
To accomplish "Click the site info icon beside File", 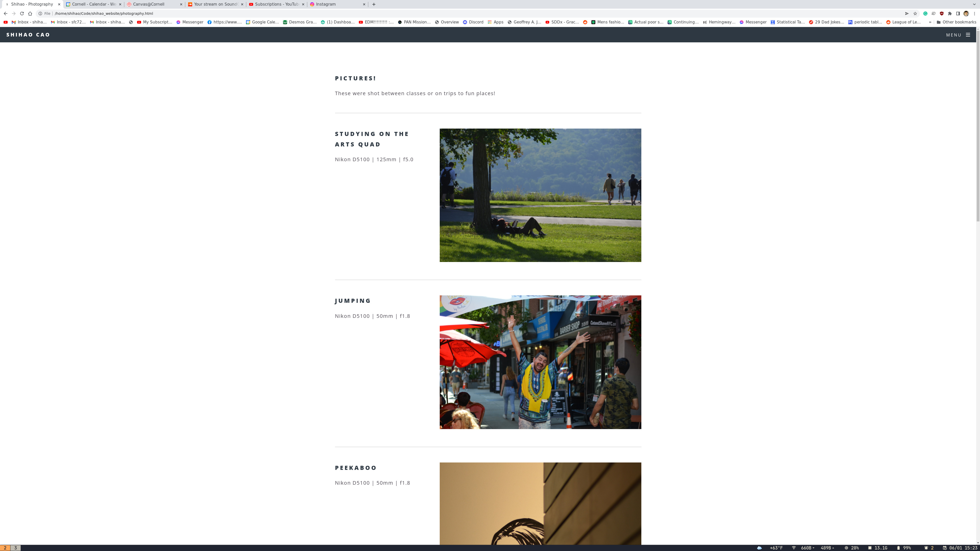I will pyautogui.click(x=40, y=13).
